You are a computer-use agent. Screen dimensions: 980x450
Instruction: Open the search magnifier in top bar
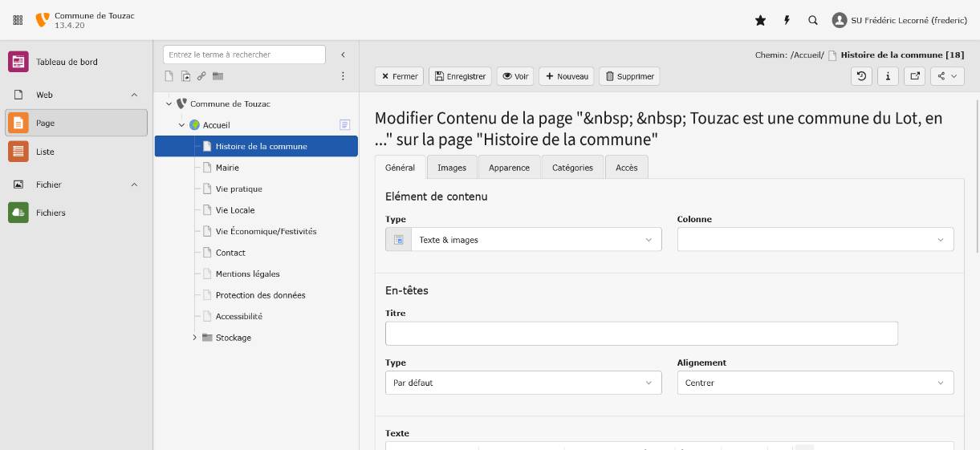[x=813, y=20]
